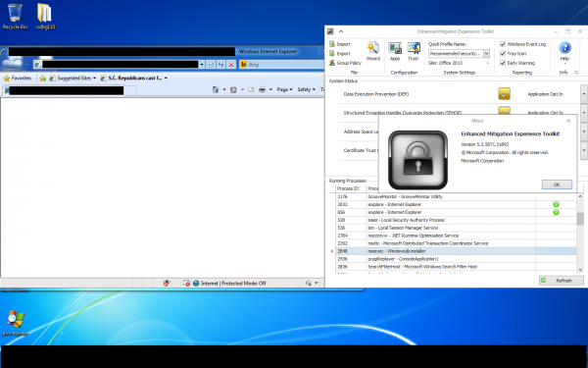Click the Print icon in IE command bar
The image size is (588, 368).
point(262,89)
